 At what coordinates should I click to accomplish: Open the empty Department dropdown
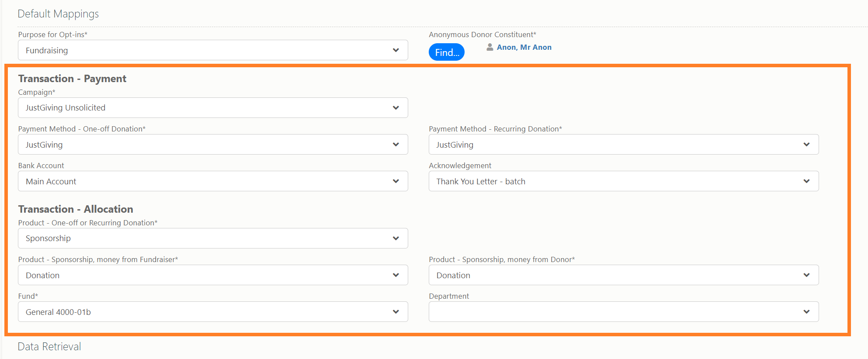coord(624,312)
